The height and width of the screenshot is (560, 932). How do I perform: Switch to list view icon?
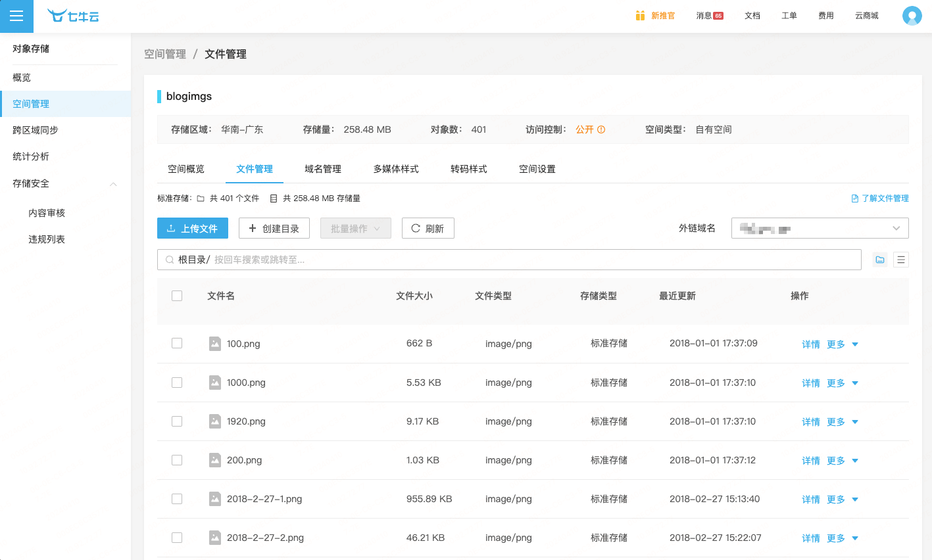(901, 260)
